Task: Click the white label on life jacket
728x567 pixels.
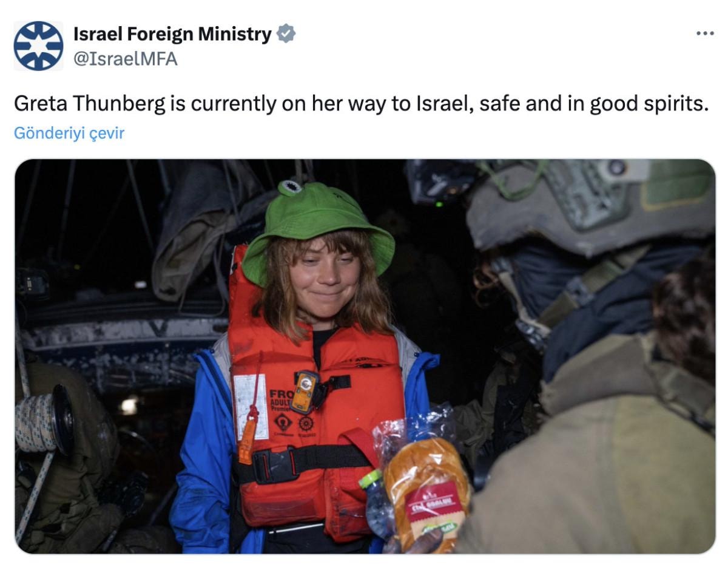Action: 251,406
